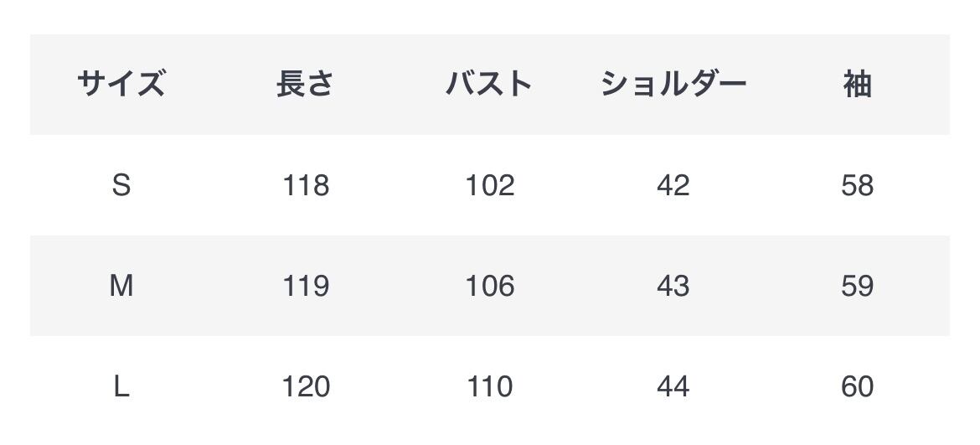
Task: Click shoulder value 44
Action: tap(673, 387)
